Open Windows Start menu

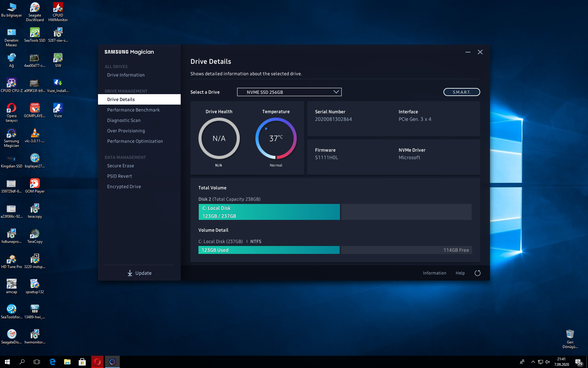(x=7, y=362)
